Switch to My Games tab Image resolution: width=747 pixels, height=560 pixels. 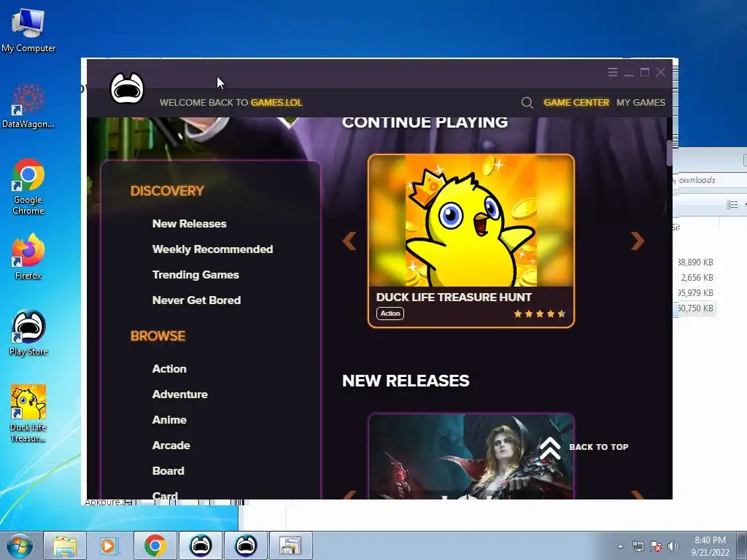click(x=640, y=102)
